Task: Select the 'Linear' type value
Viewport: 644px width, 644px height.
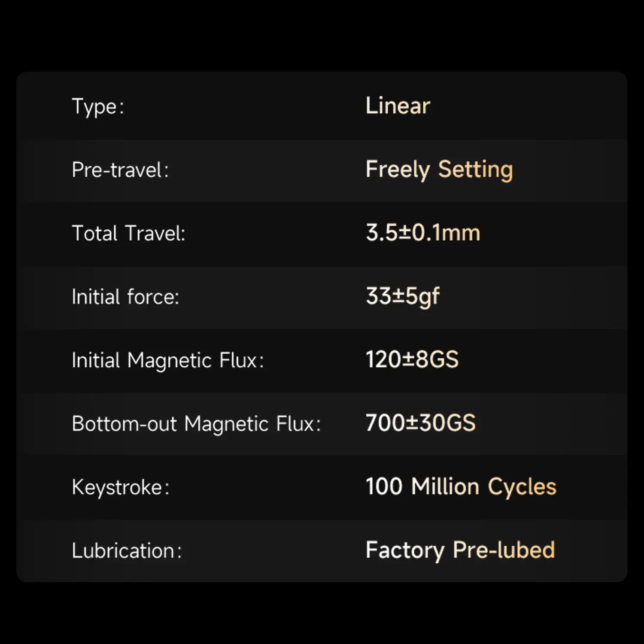Action: click(x=398, y=106)
